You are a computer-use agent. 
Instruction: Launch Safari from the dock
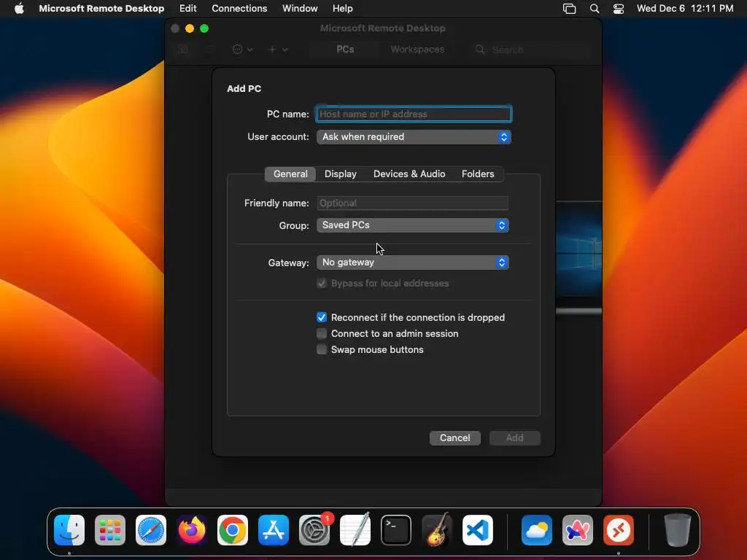tap(151, 530)
